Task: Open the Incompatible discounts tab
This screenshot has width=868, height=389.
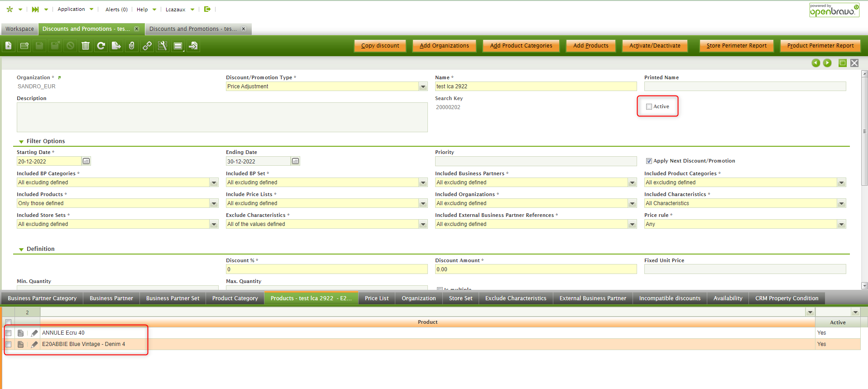Action: pos(670,298)
